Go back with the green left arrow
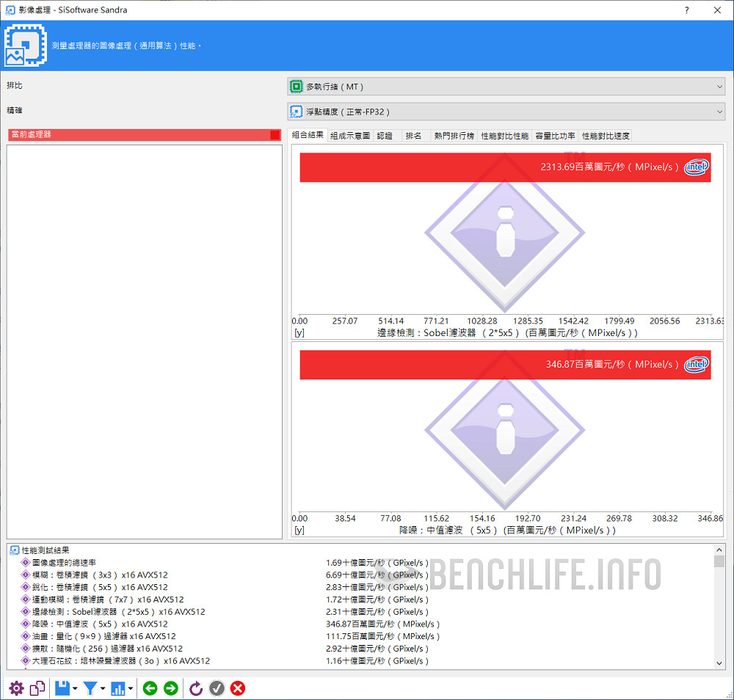The height and width of the screenshot is (700, 734). point(150,688)
